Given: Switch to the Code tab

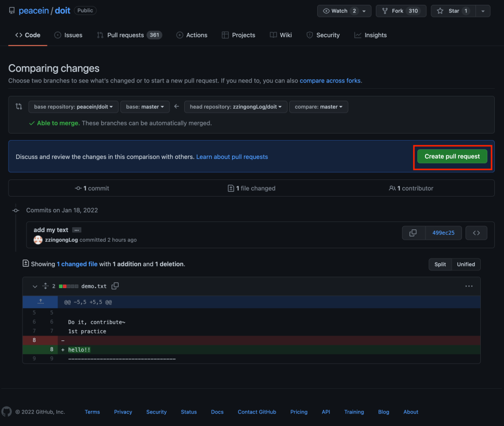Looking at the screenshot, I should [27, 35].
